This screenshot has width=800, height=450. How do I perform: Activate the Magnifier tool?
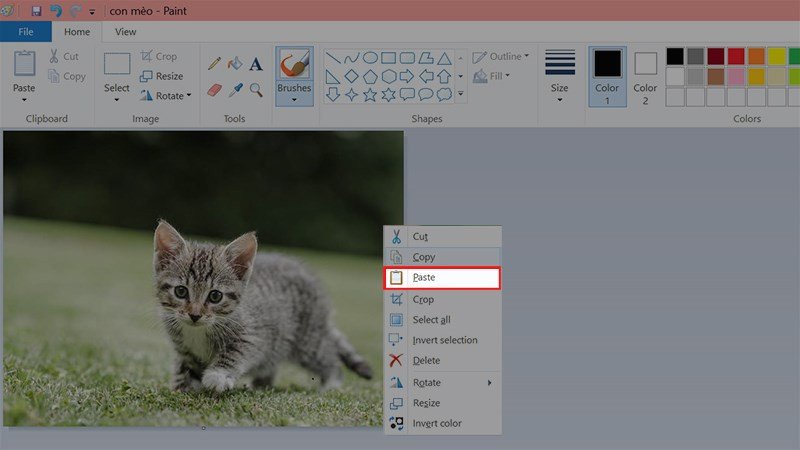256,90
